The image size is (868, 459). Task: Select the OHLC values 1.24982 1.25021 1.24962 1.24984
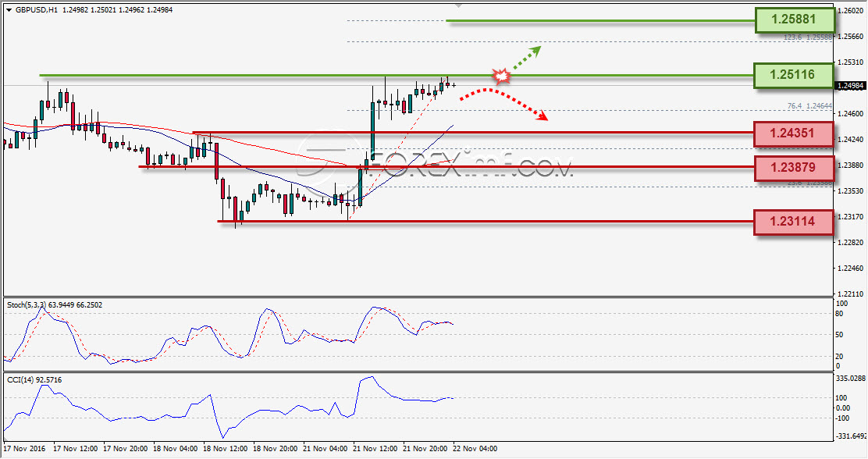click(x=117, y=10)
